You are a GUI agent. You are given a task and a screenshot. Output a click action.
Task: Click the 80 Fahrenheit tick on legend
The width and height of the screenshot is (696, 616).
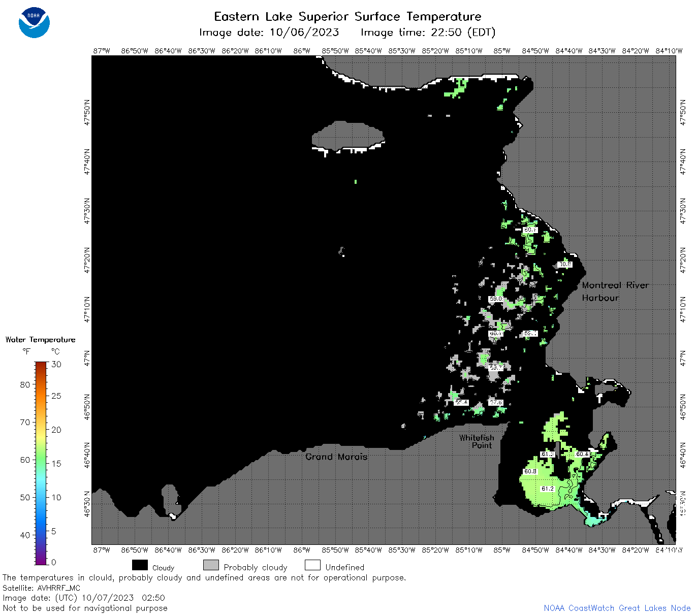click(25, 384)
